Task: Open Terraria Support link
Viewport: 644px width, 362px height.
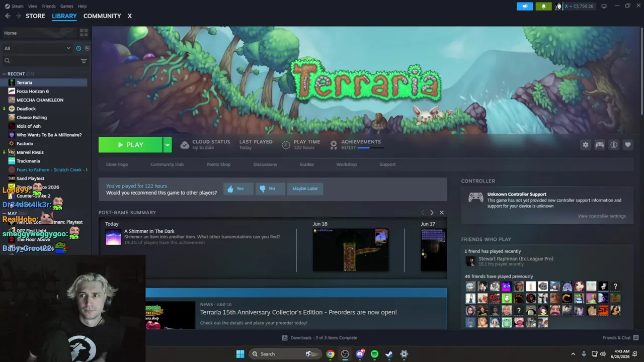Action: pos(387,164)
